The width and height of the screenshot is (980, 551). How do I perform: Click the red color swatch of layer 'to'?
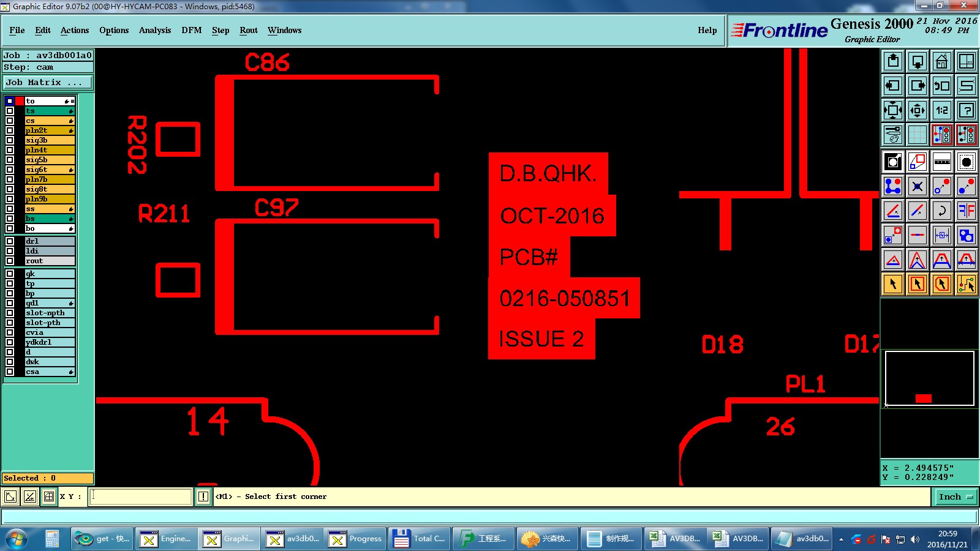click(x=20, y=101)
